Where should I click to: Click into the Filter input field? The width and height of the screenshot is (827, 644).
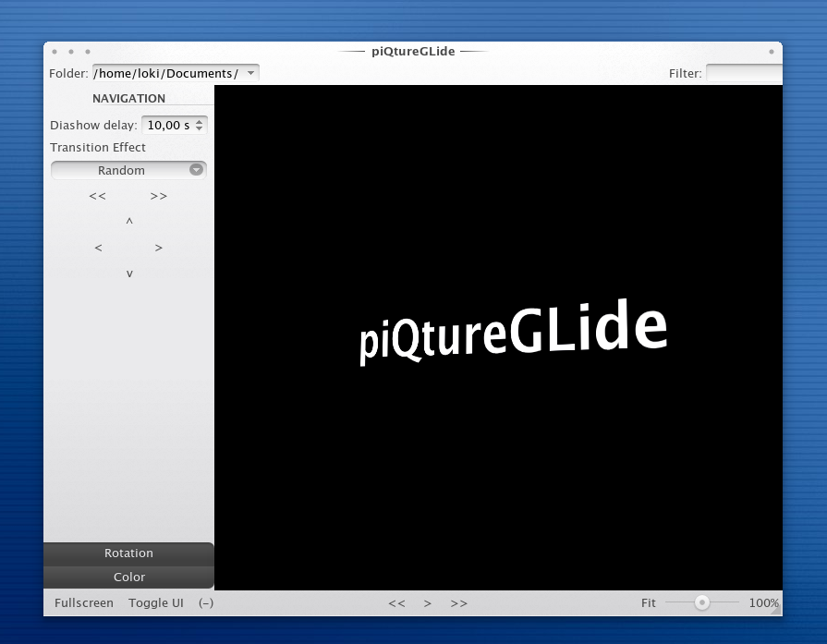[x=744, y=73]
